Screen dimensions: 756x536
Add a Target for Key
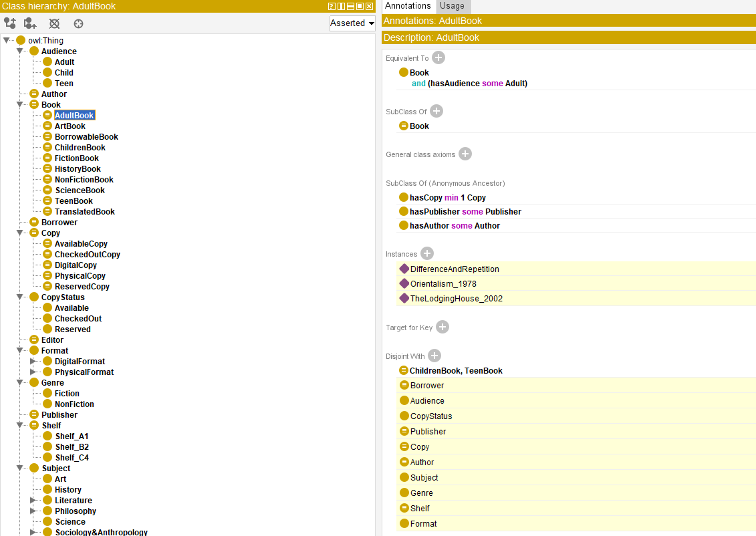443,327
